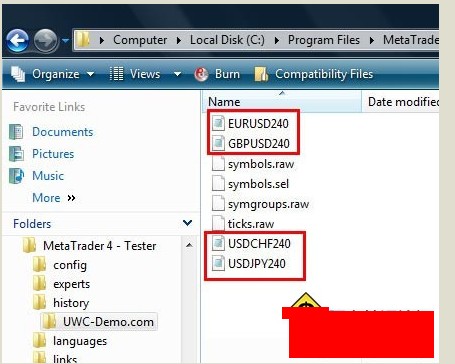Collapse the Folders pane chevron
Screen dimensions: 455x364
188,223
